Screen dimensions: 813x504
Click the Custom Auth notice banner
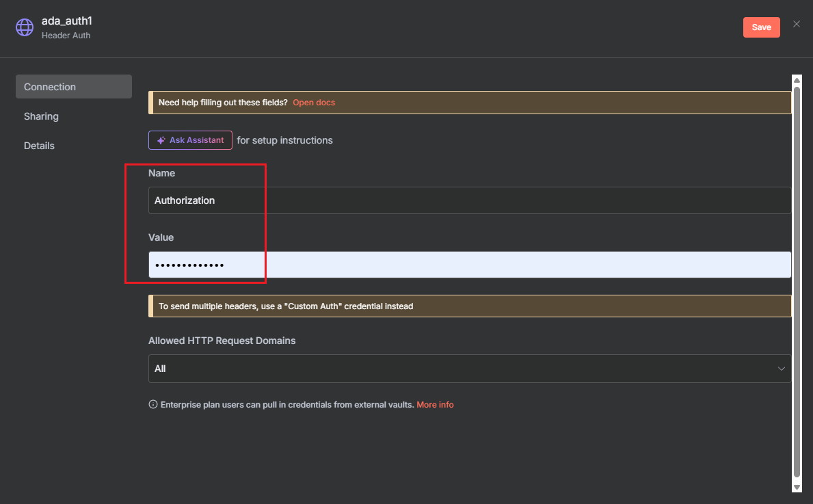pyautogui.click(x=469, y=306)
